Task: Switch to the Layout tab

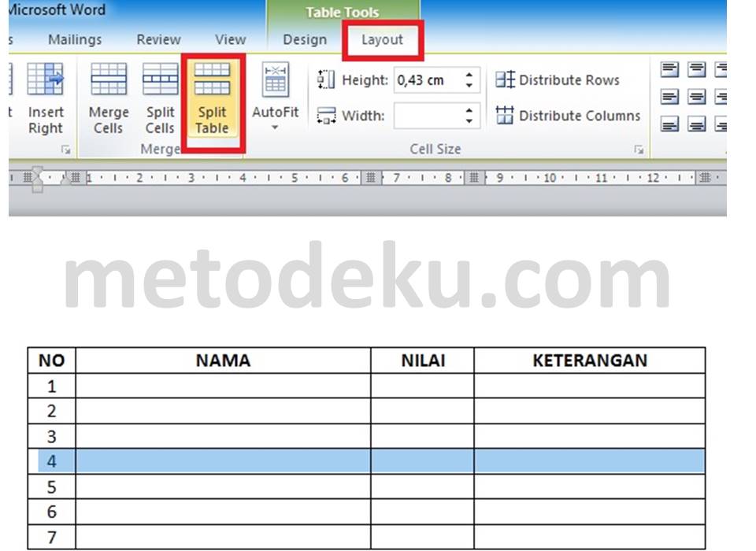Action: (383, 39)
